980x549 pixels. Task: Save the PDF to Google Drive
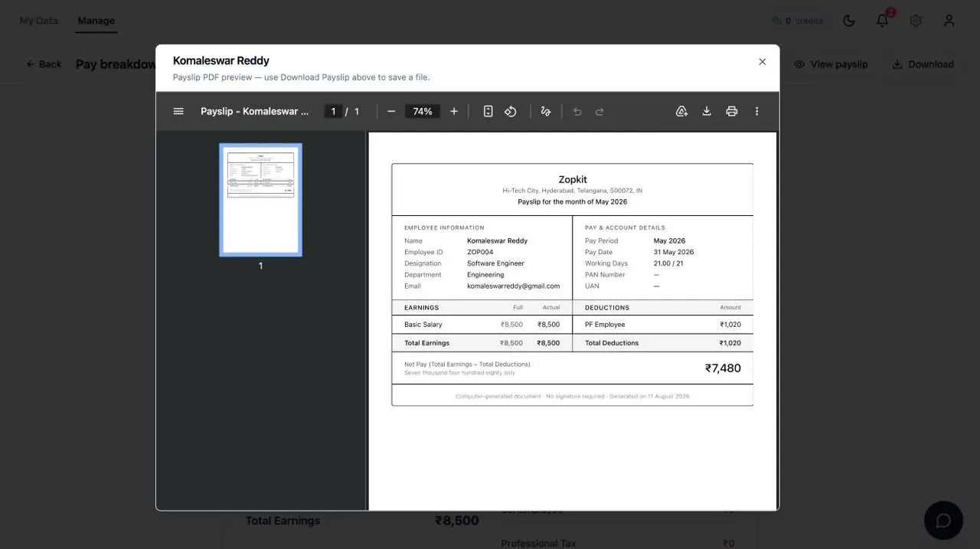(x=681, y=111)
